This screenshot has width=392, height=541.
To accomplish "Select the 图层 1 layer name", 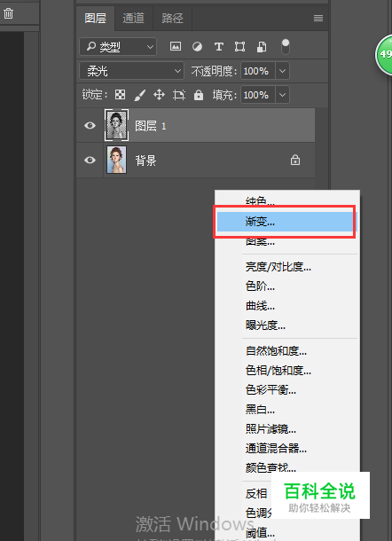I will 151,126.
